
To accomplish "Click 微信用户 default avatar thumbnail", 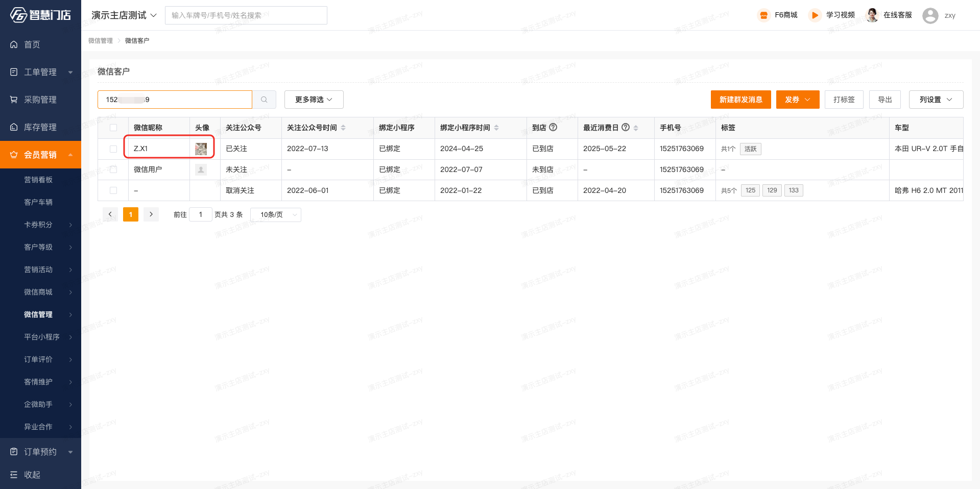I will pos(201,169).
